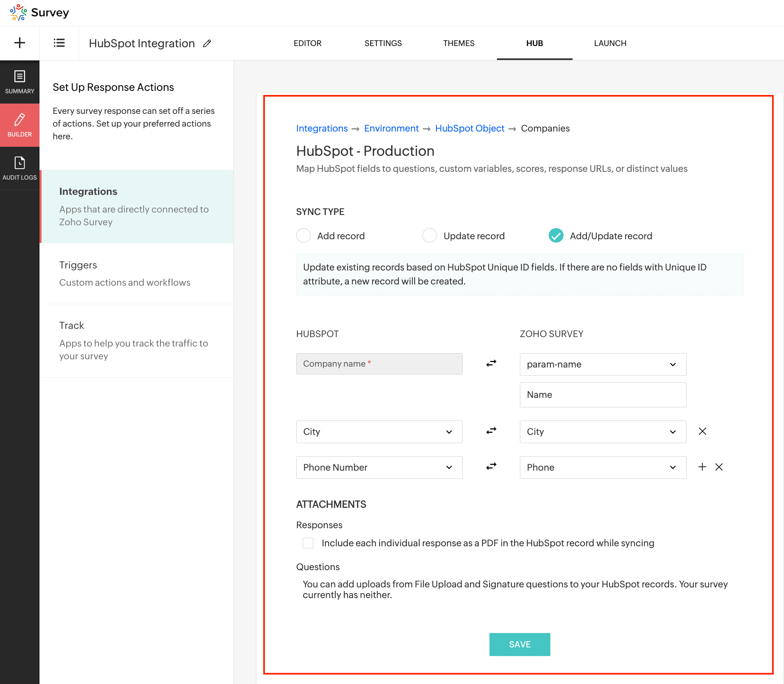Select the Update record sync type
This screenshot has height=684, width=784.
[430, 236]
